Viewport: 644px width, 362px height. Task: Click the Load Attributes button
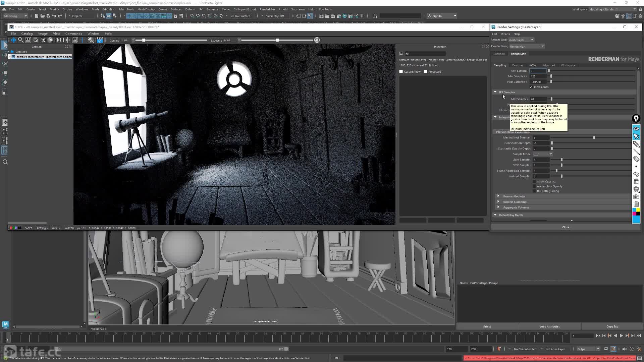click(x=549, y=326)
